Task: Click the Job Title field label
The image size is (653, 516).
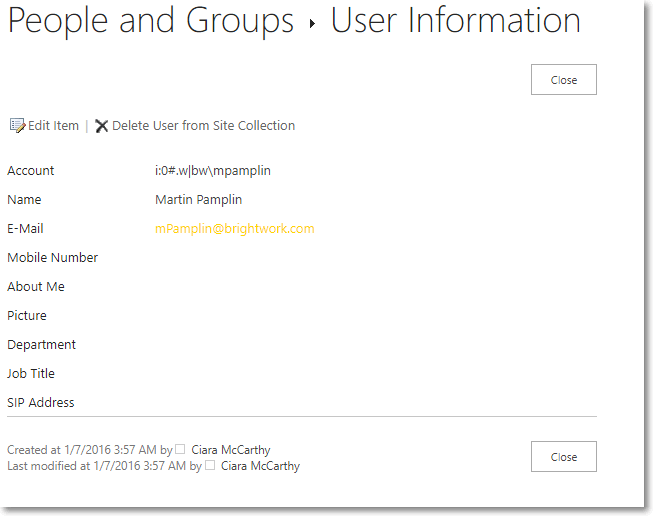Action: pyautogui.click(x=31, y=374)
